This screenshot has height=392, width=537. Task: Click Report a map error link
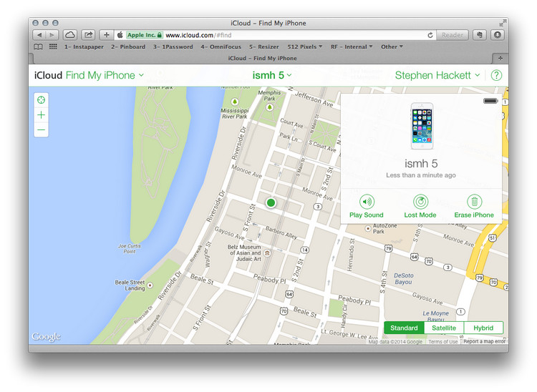[x=485, y=341]
